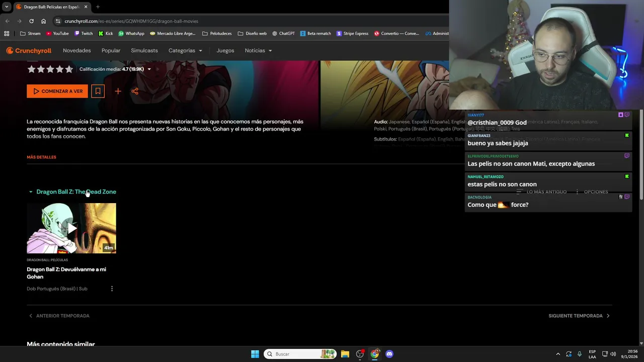Open Discord from the taskbar

(389, 354)
